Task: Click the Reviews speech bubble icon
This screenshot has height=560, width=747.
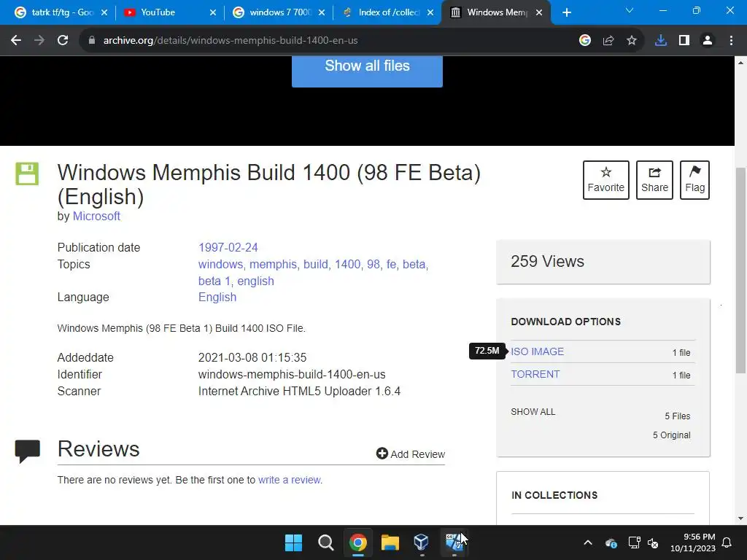Action: pos(28,451)
